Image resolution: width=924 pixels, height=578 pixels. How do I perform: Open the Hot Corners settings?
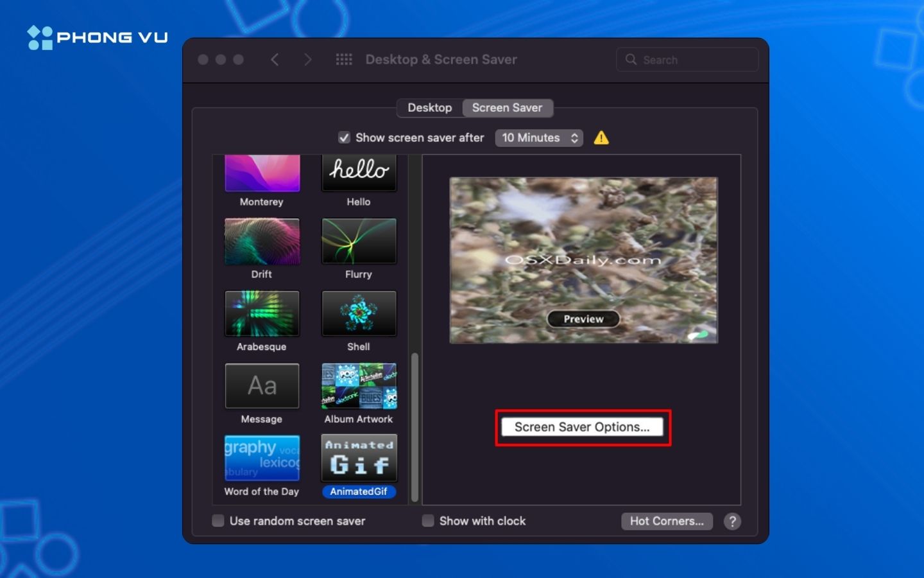667,521
